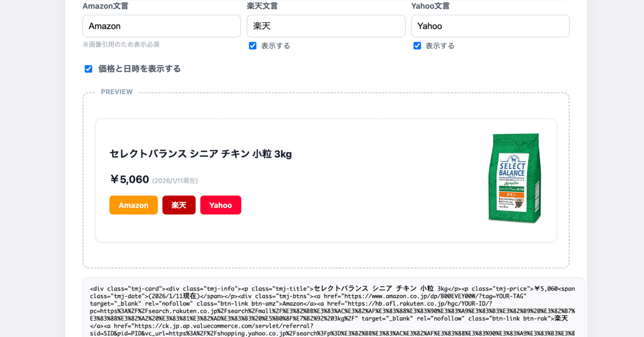
Task: Click product title セレクトバランス シニア チキン
Action: pos(201,154)
